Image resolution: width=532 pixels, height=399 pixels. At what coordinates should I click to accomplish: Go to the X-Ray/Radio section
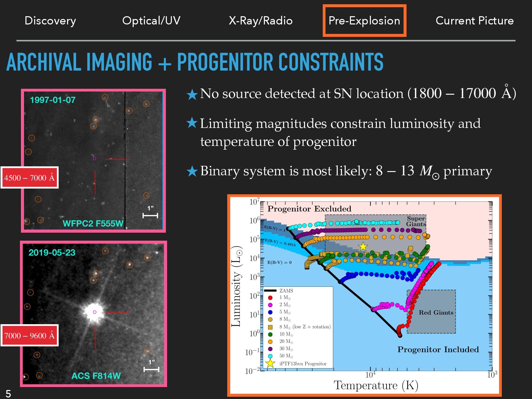pos(261,21)
